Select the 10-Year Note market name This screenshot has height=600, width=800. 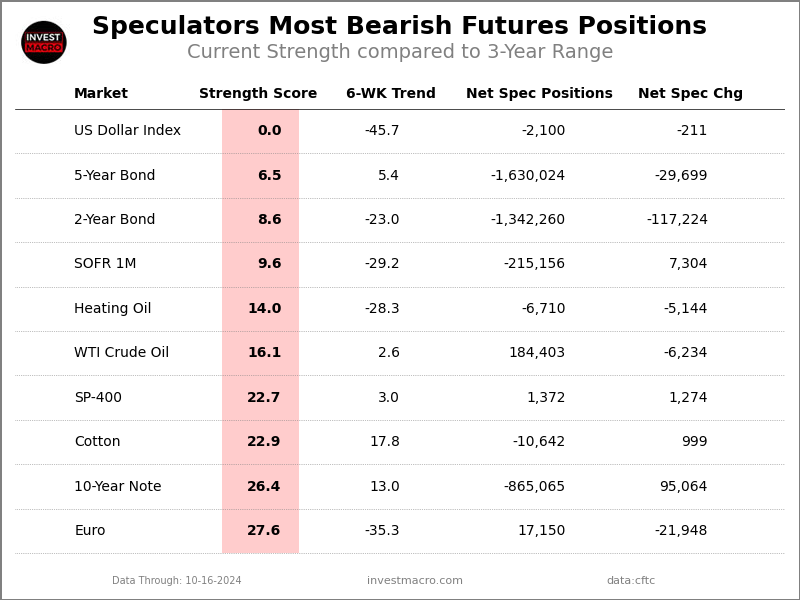[117, 487]
